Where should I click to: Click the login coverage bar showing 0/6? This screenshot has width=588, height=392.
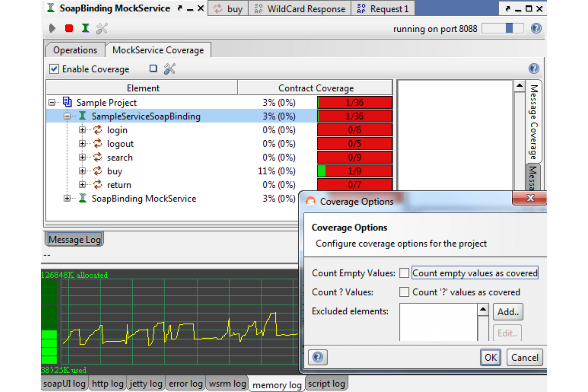click(x=355, y=130)
